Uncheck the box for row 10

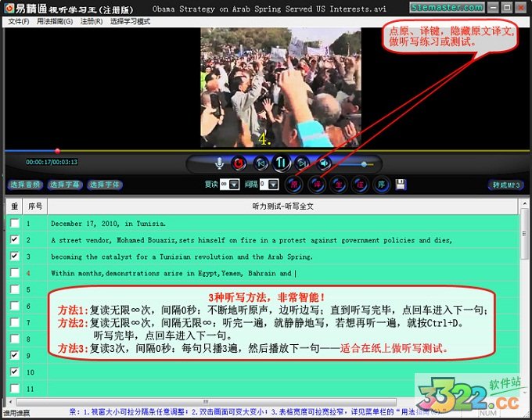(x=15, y=372)
